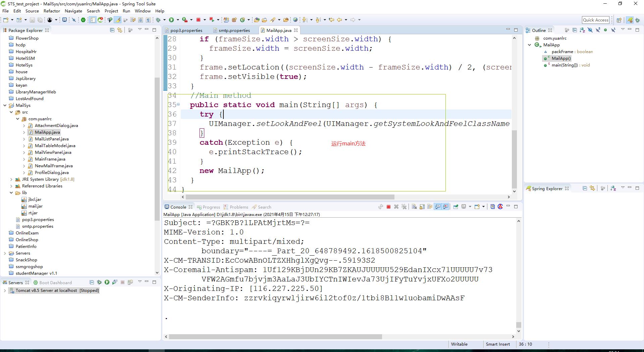
Task: Start the Tomcat server from Servers panel toolbar
Action: tap(107, 282)
